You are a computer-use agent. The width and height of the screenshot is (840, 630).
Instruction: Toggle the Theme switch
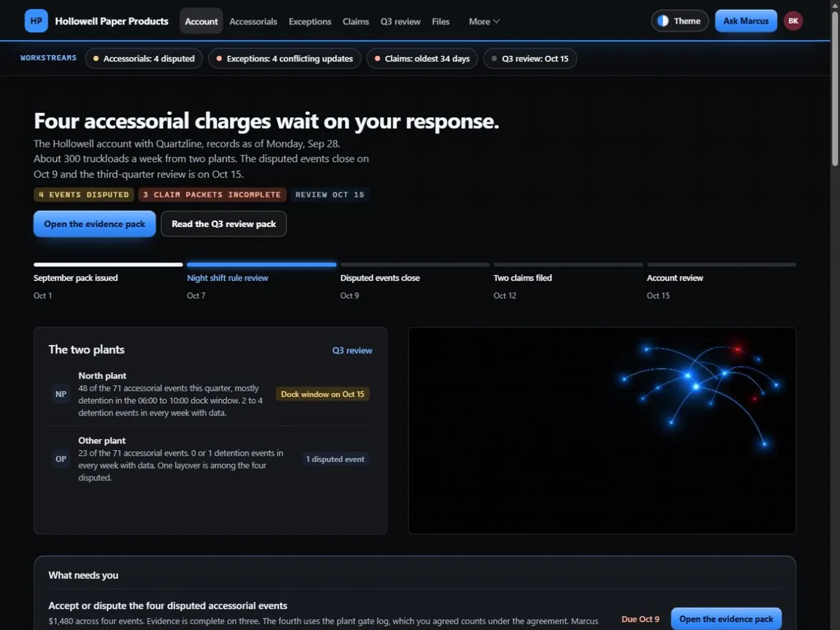(680, 21)
